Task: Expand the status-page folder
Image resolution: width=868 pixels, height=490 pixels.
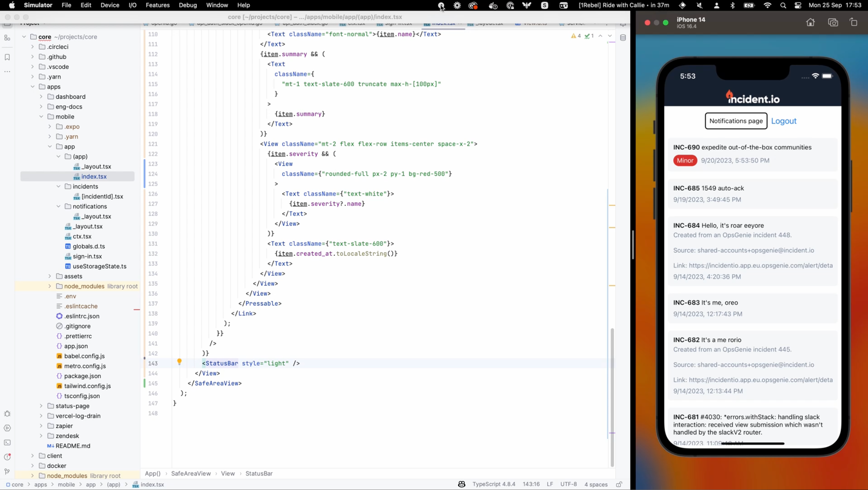Action: [41, 406]
